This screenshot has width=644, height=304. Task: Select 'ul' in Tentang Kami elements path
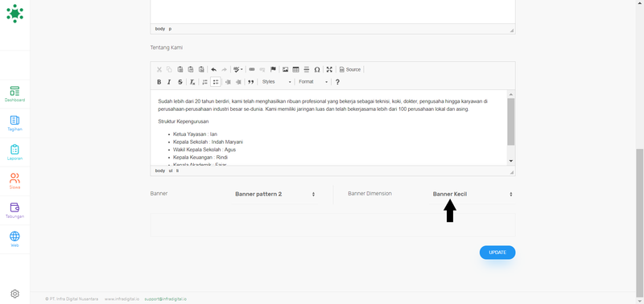click(x=171, y=170)
